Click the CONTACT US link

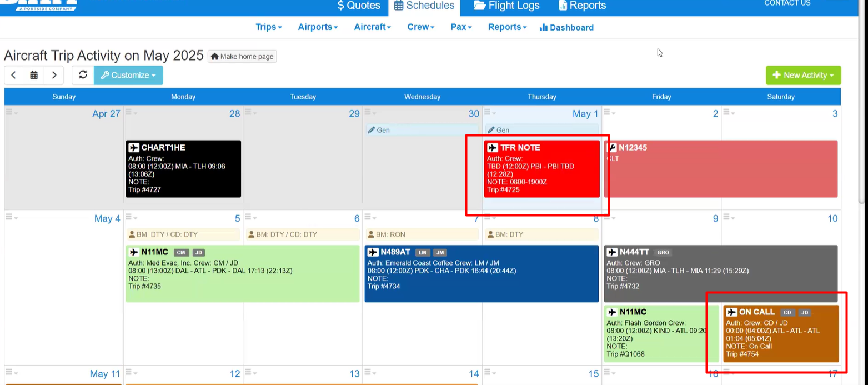pos(787,3)
